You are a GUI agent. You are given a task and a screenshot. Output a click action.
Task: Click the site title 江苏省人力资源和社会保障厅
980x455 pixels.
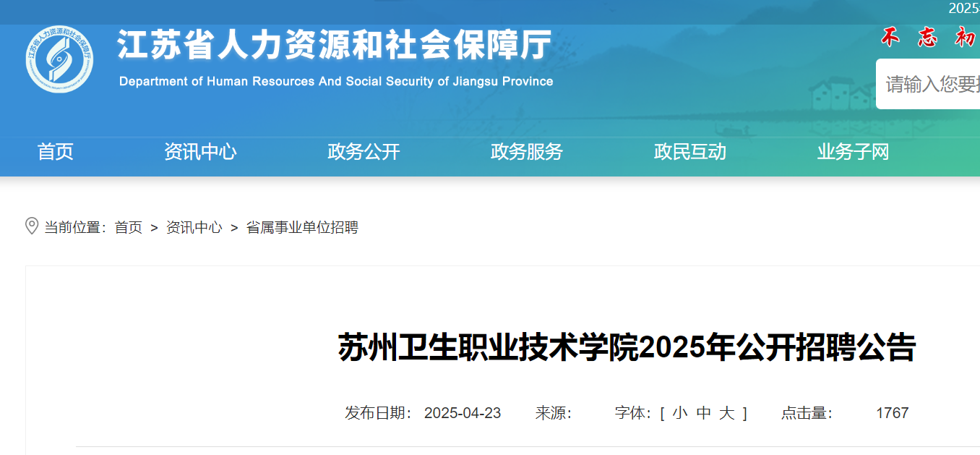335,46
